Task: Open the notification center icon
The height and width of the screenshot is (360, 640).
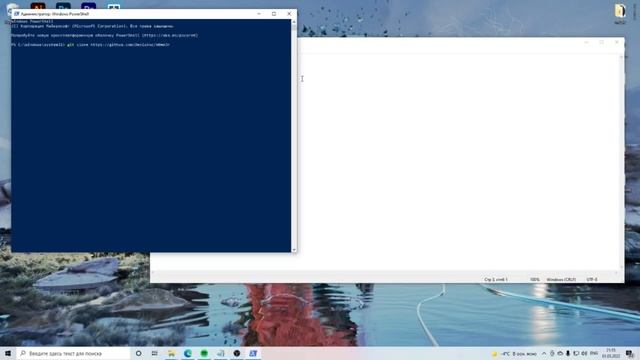Action: pyautogui.click(x=630, y=353)
